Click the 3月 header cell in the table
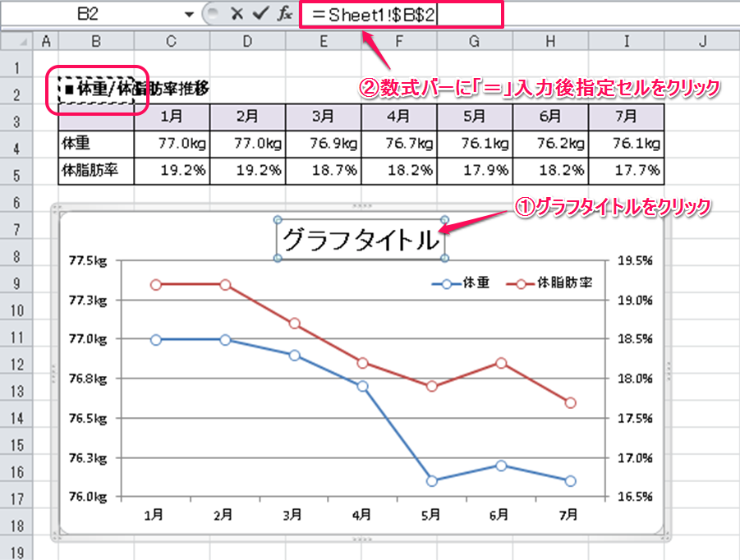This screenshot has width=740, height=560. (323, 117)
